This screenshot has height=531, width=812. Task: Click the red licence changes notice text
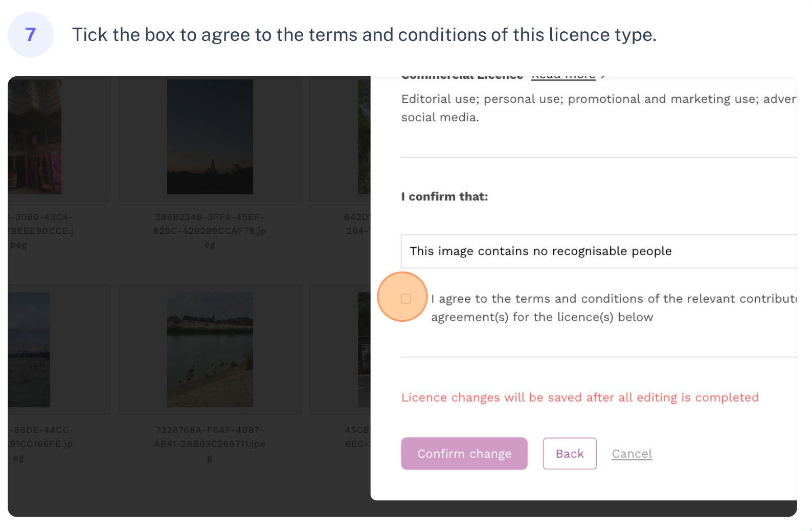tap(580, 397)
